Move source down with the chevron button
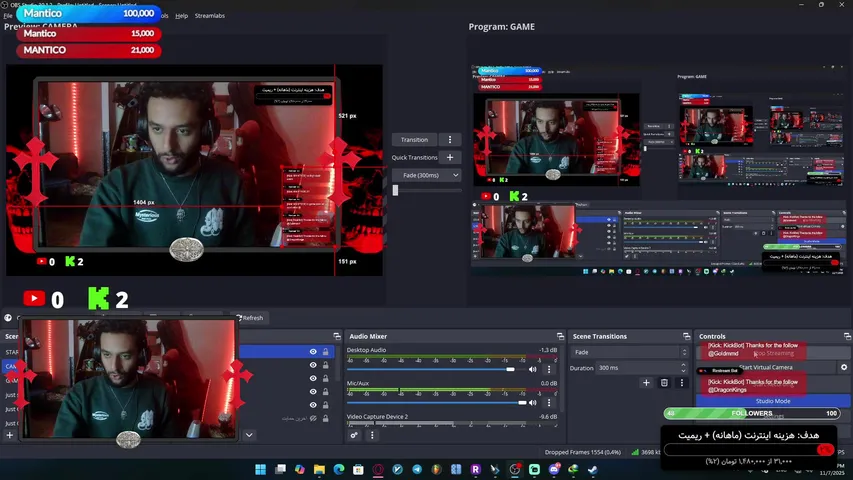Image resolution: width=853 pixels, height=480 pixels. [x=249, y=435]
